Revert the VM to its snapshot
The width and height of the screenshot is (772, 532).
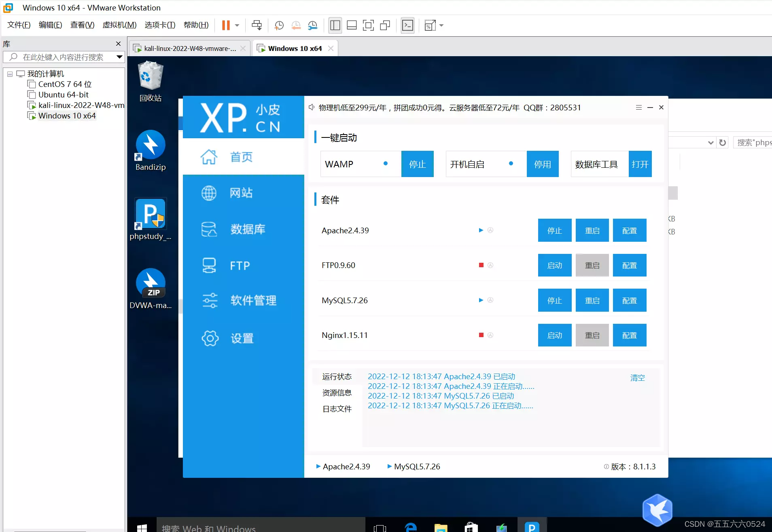pos(296,25)
